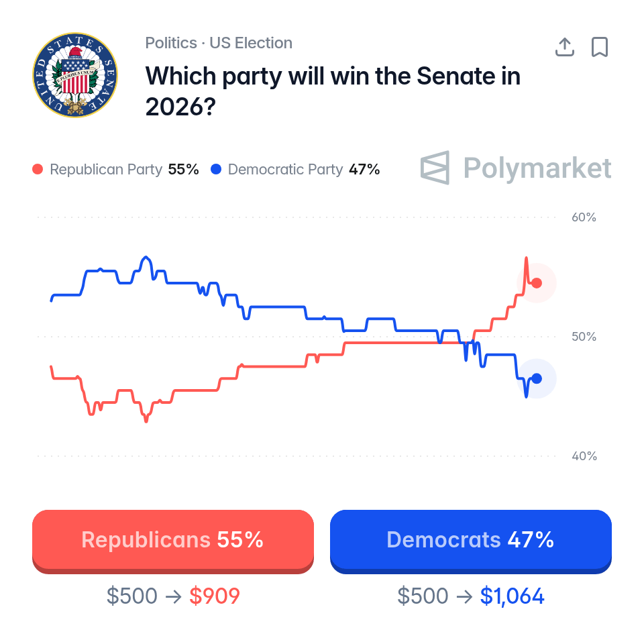The image size is (644, 644).
Task: Bookmark this Senate market
Action: pyautogui.click(x=600, y=47)
